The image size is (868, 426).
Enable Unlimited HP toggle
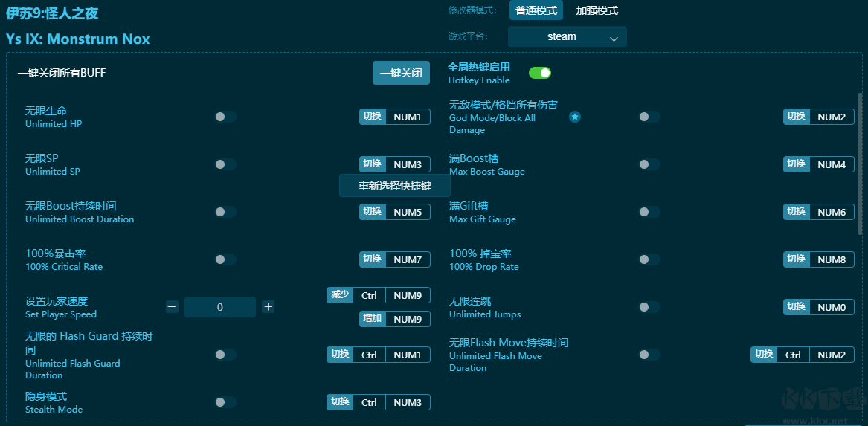tap(225, 117)
